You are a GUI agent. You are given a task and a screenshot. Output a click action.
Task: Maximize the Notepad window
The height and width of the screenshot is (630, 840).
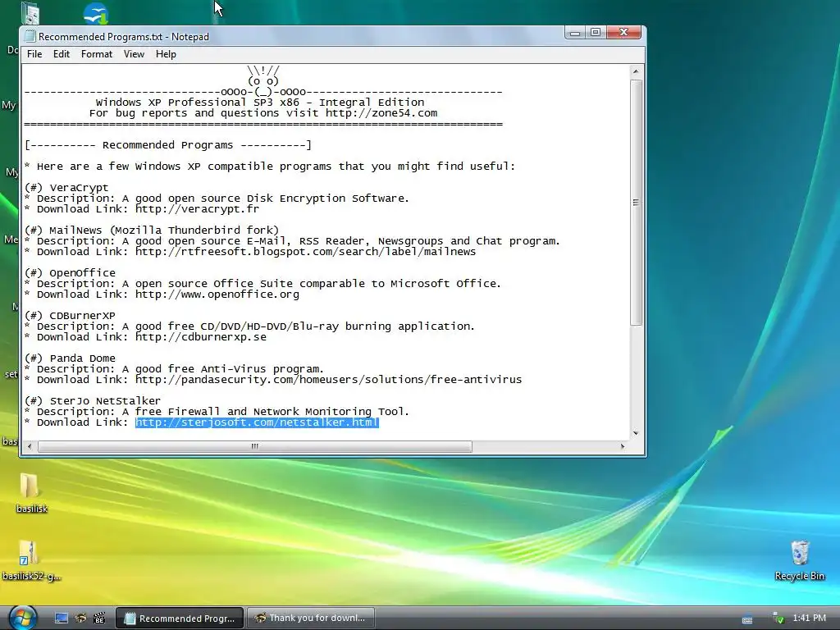tap(596, 33)
